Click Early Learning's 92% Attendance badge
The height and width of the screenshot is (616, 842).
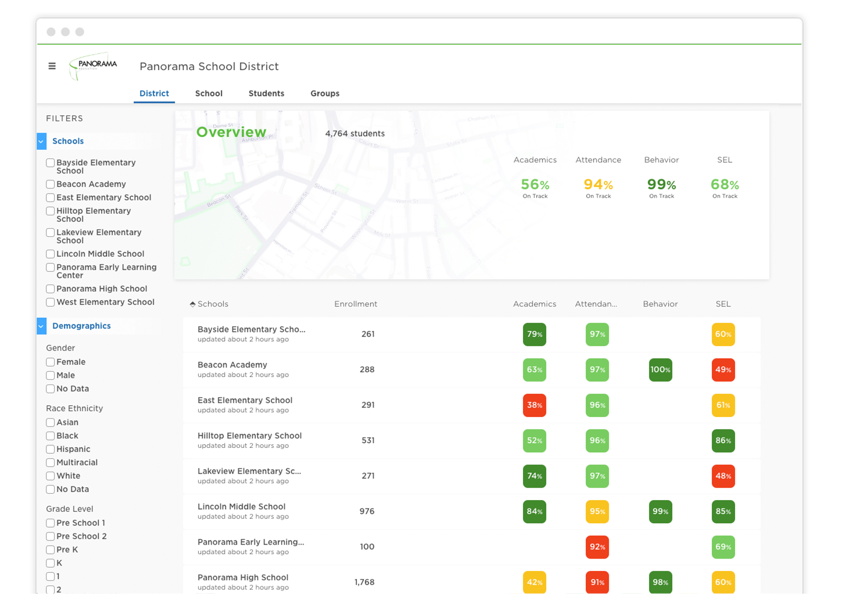coord(597,547)
